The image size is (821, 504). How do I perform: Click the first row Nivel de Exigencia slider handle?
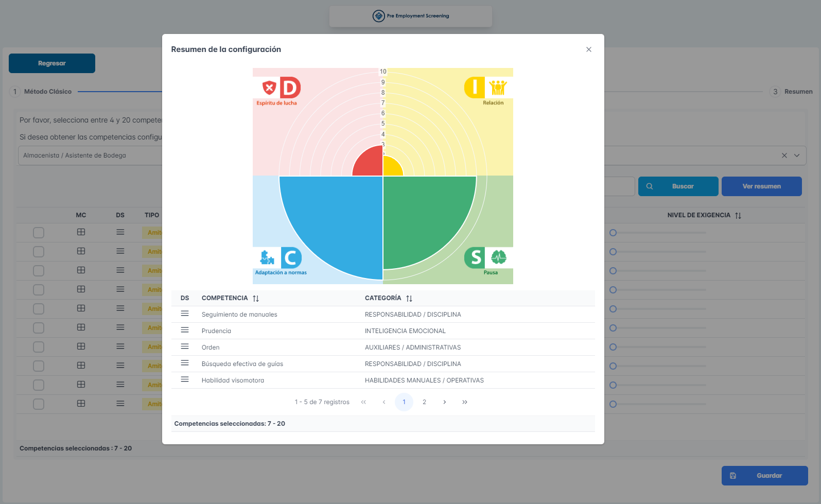coord(613,233)
